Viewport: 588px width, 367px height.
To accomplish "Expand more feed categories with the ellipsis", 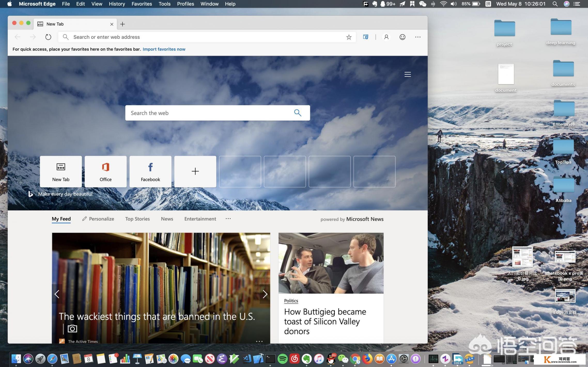I will pyautogui.click(x=228, y=219).
